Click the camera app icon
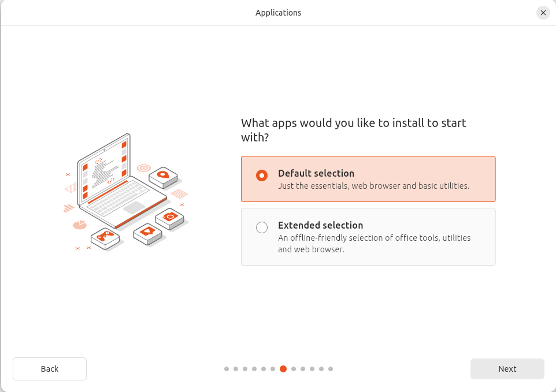Viewport: 556px width, 392px height. pyautogui.click(x=170, y=216)
